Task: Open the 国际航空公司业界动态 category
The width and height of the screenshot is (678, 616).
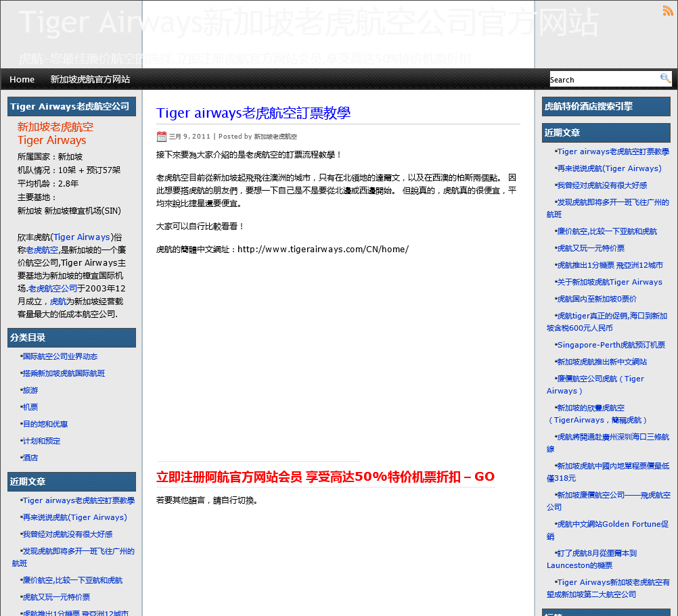Action: point(60,356)
